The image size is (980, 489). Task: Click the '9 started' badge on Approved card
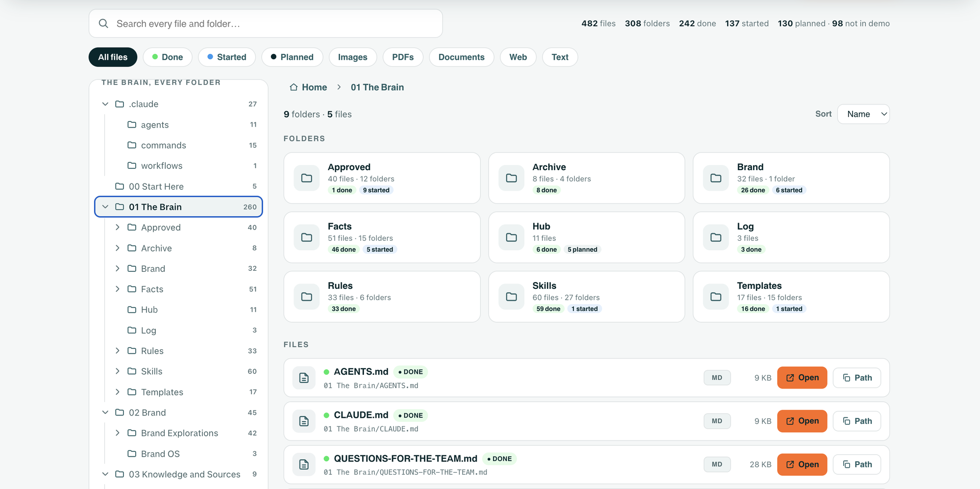(376, 190)
